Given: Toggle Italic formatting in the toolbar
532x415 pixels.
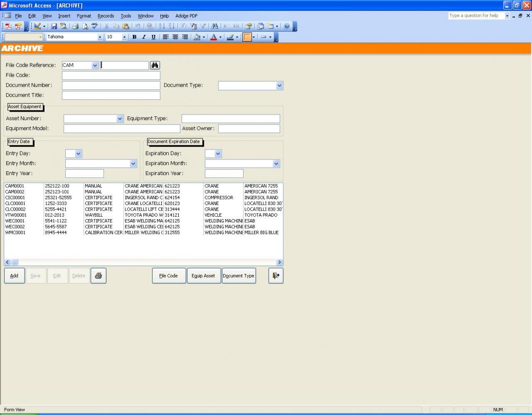Looking at the screenshot, I should pyautogui.click(x=143, y=37).
